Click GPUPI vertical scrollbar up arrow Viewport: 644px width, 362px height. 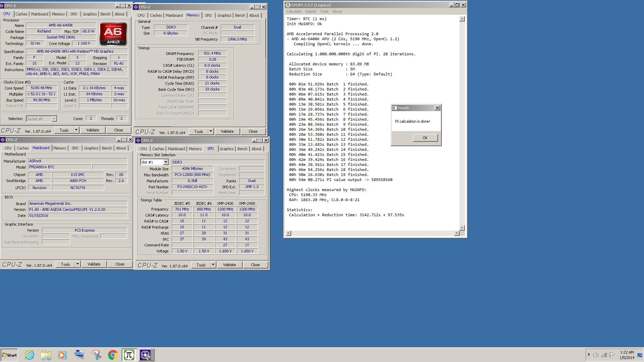(462, 19)
